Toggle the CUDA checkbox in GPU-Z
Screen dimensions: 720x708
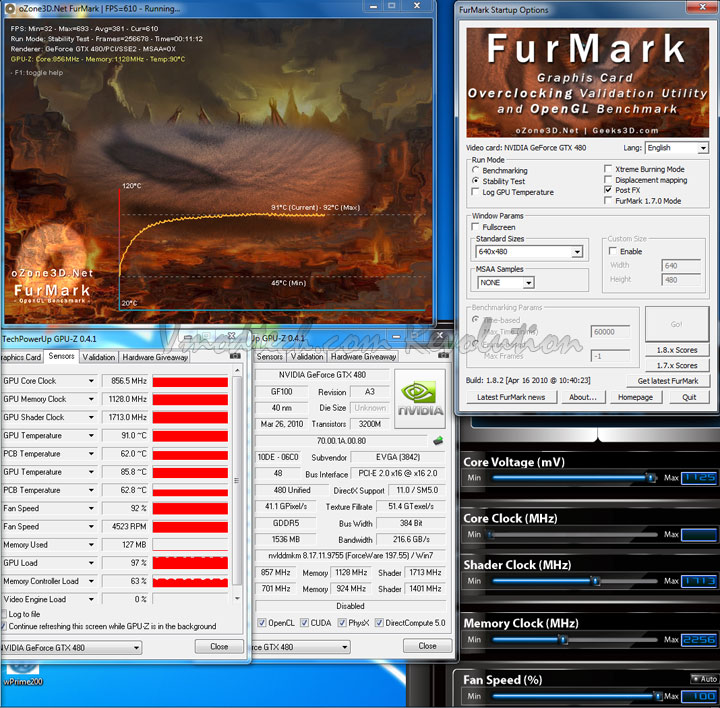304,623
